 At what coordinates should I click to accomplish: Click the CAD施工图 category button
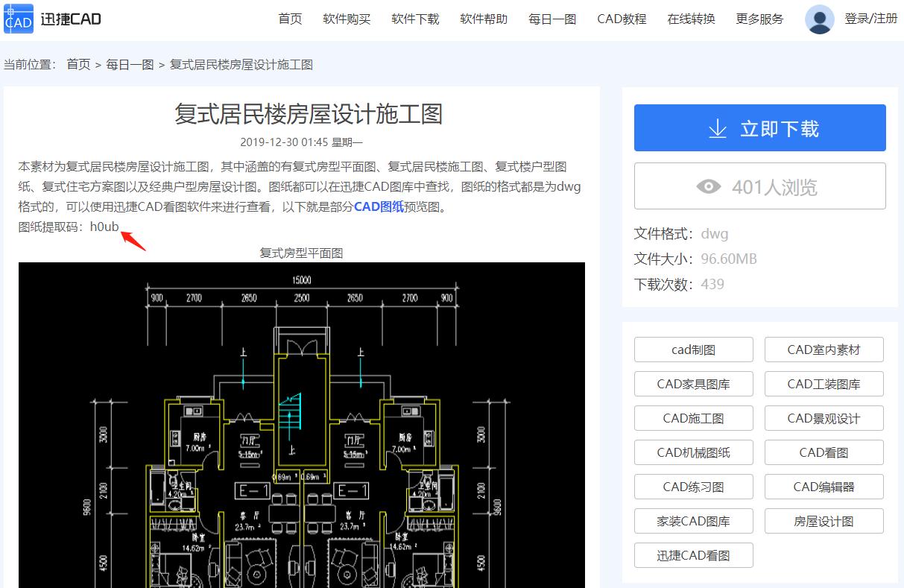click(693, 418)
